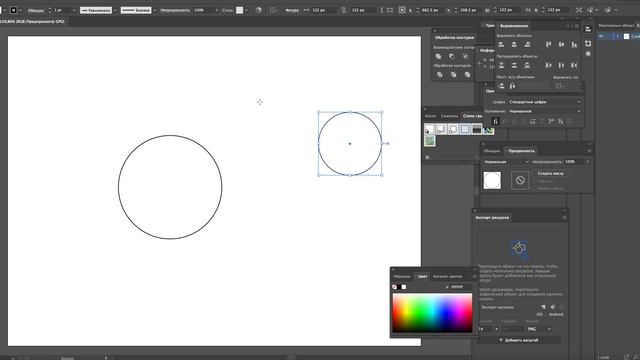Open the stroke weight dropdown in the control bar
This screenshot has width=640, height=360.
(x=74, y=10)
